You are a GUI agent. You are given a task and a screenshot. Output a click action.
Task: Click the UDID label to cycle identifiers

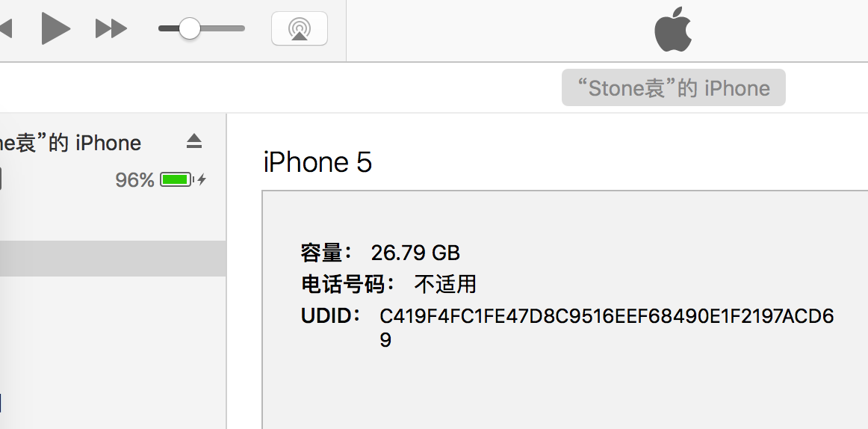click(330, 316)
